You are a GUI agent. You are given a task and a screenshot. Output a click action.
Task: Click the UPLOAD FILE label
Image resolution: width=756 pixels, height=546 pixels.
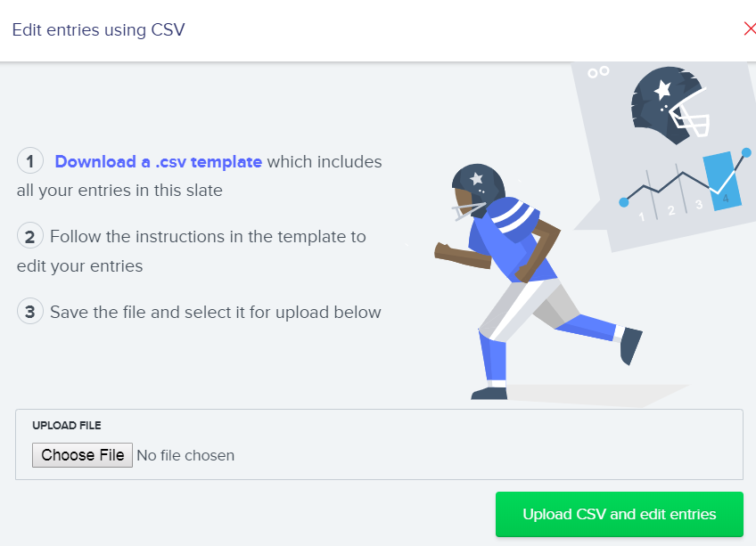(x=67, y=426)
